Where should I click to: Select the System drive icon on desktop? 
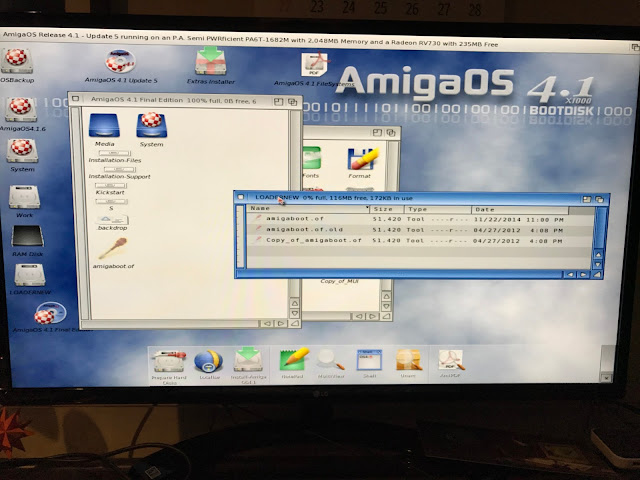(x=22, y=150)
